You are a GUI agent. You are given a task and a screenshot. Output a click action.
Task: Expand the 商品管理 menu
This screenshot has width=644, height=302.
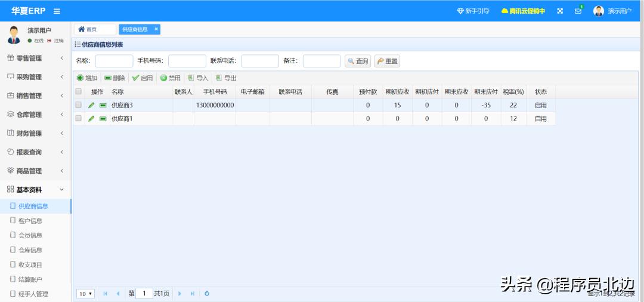tap(35, 171)
